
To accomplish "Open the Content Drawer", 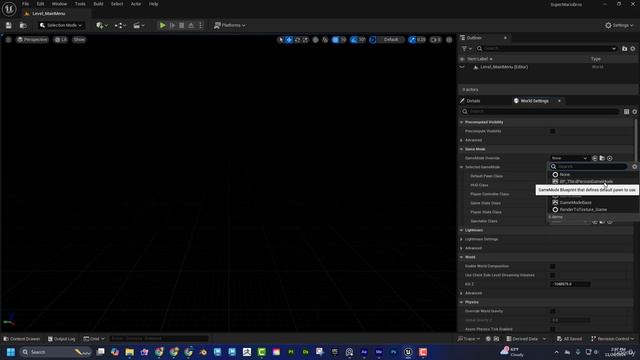I will 22,339.
